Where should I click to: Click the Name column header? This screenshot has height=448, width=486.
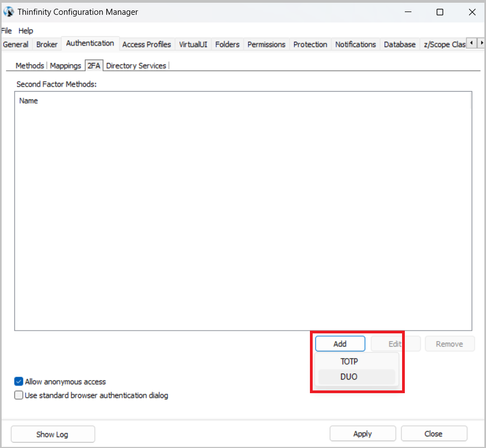tap(29, 101)
